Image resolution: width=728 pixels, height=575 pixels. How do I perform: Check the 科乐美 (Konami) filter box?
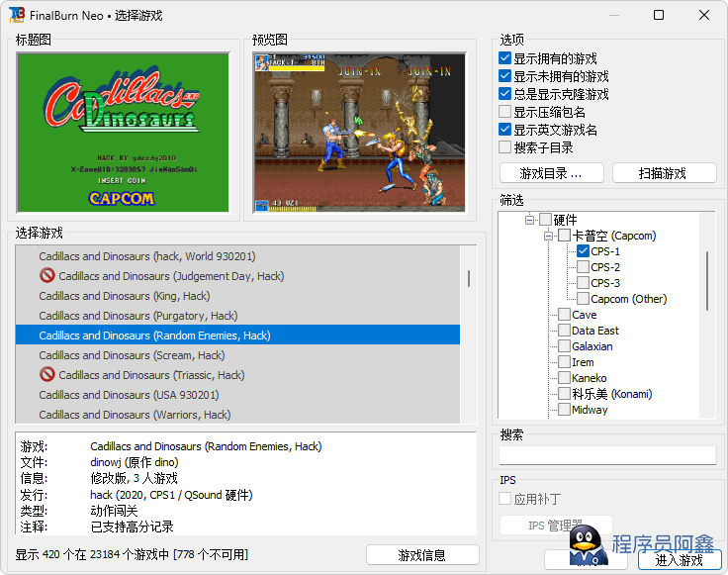tap(564, 394)
